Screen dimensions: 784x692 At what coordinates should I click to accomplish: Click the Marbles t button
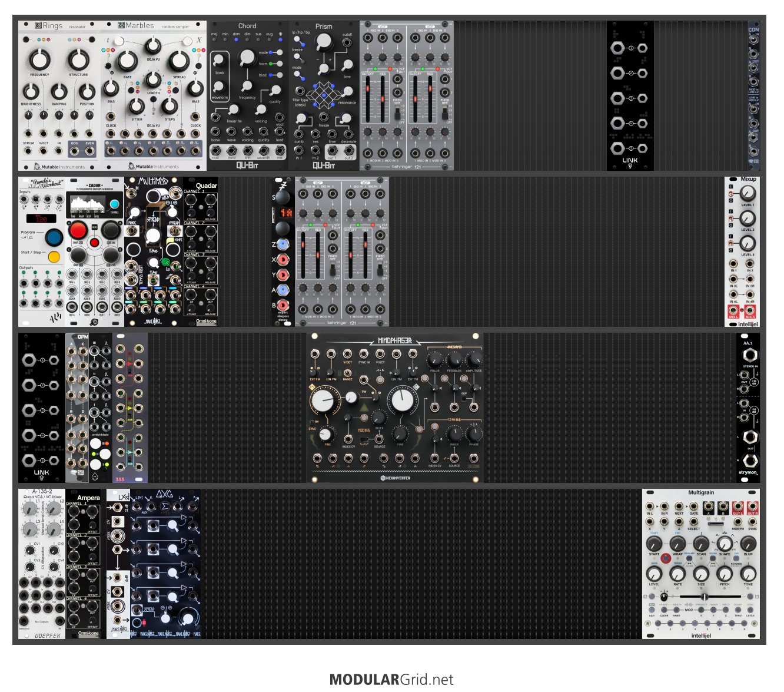coord(119,41)
